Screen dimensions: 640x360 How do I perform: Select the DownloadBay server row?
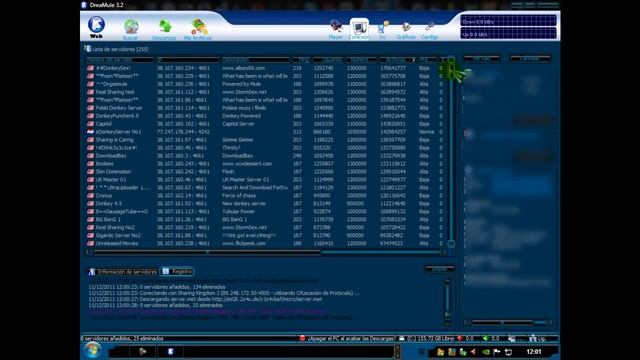click(x=265, y=156)
